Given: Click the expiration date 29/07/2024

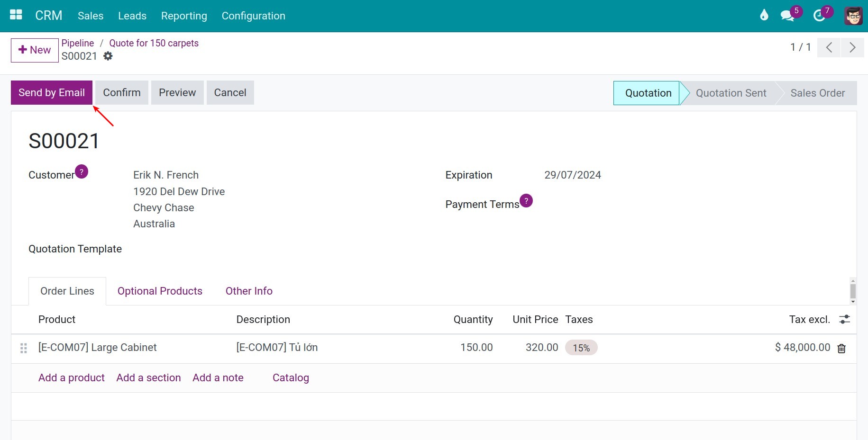Looking at the screenshot, I should (x=573, y=175).
